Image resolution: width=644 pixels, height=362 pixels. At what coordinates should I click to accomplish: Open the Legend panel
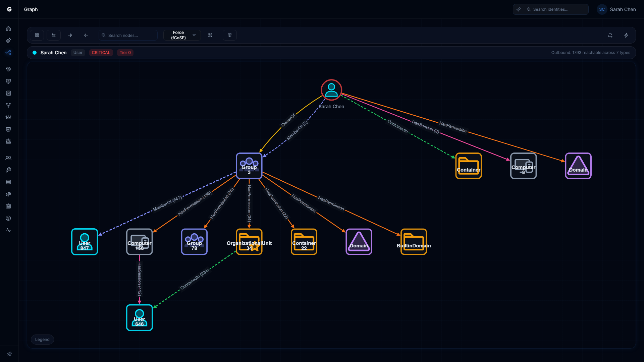click(42, 339)
